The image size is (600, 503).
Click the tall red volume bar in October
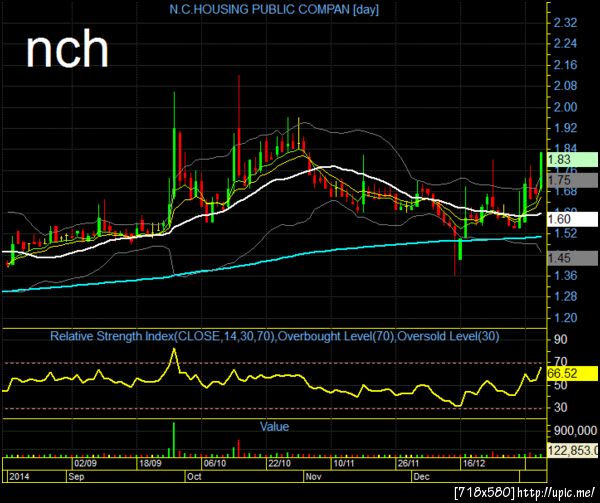pos(238,448)
